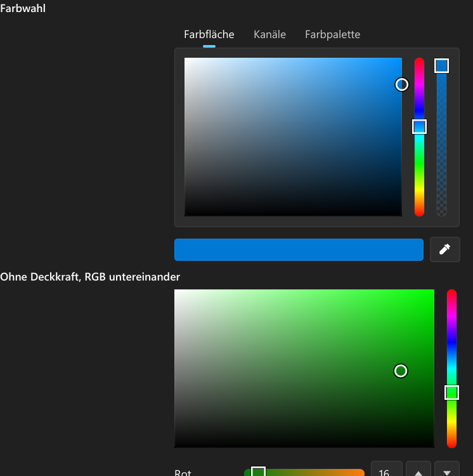Click the blue color preview bar
Viewport: 473px width, 476px height.
pos(299,249)
